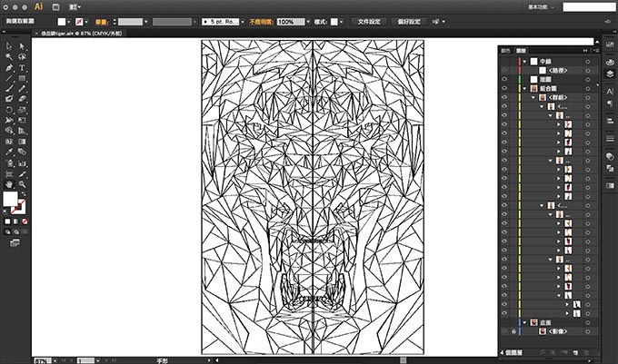Select the tiger.ai document tab
This screenshot has width=618, height=364.
(78, 34)
